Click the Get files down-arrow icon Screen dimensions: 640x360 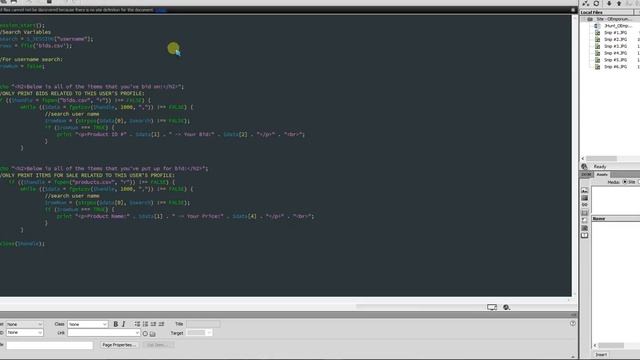(x=609, y=3)
